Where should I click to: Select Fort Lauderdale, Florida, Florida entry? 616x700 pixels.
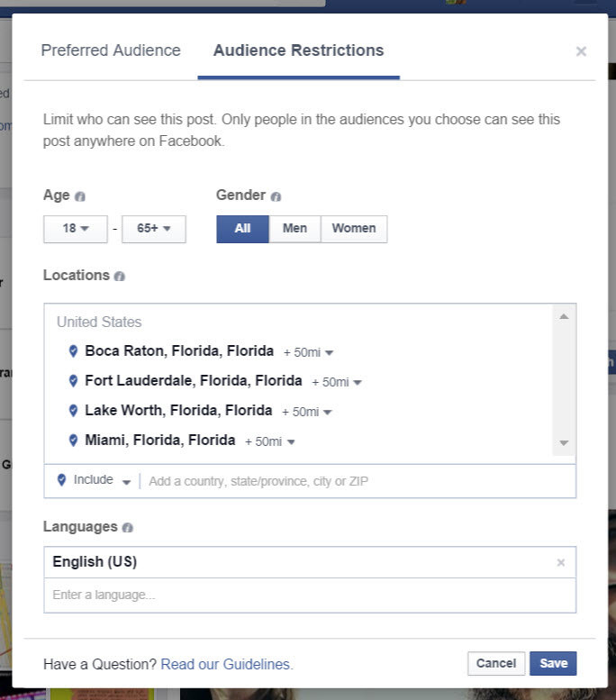[194, 381]
